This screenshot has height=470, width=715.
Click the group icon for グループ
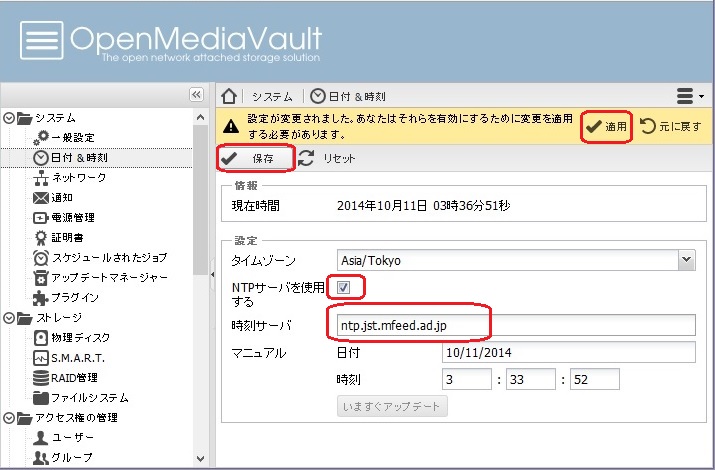pos(41,457)
